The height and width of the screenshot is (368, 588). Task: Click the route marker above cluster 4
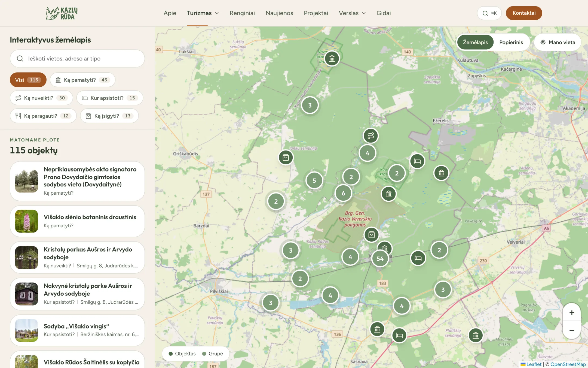[x=370, y=135]
